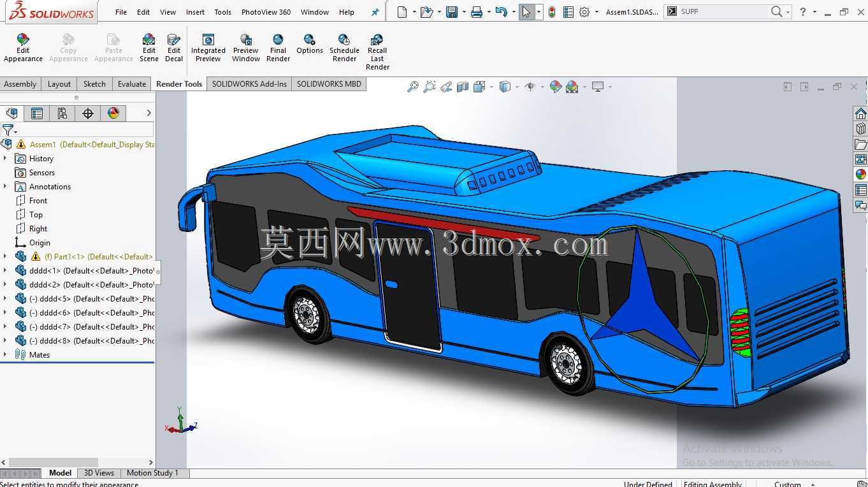Toggle the Section View
Image resolution: width=868 pixels, height=487 pixels.
tap(463, 87)
